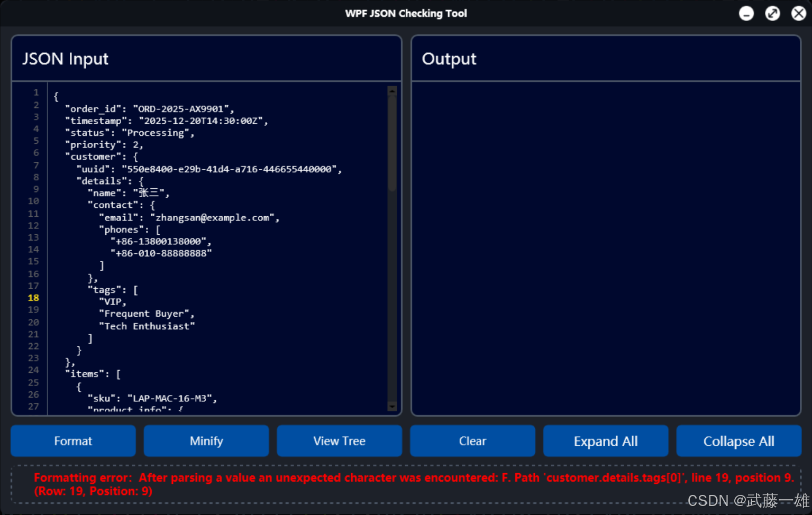Click the Format button
The height and width of the screenshot is (515, 812).
coord(73,441)
